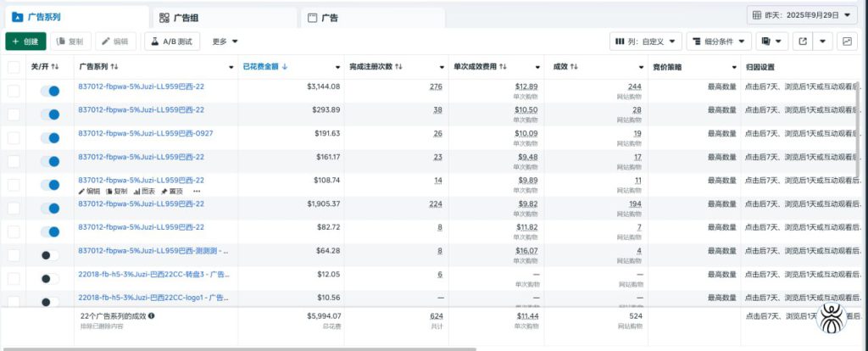Open the export options dropdown arrow
This screenshot has width=868, height=351.
point(822,42)
